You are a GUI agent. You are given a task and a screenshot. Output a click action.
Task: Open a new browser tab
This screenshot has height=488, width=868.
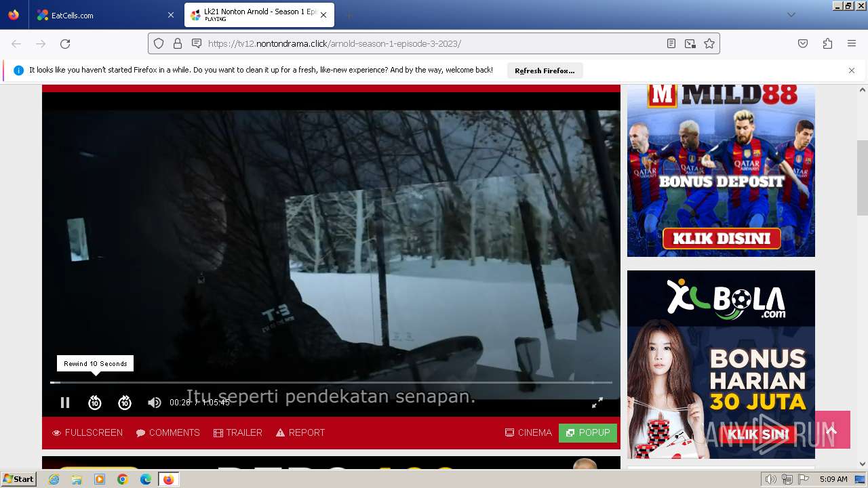coord(349,15)
